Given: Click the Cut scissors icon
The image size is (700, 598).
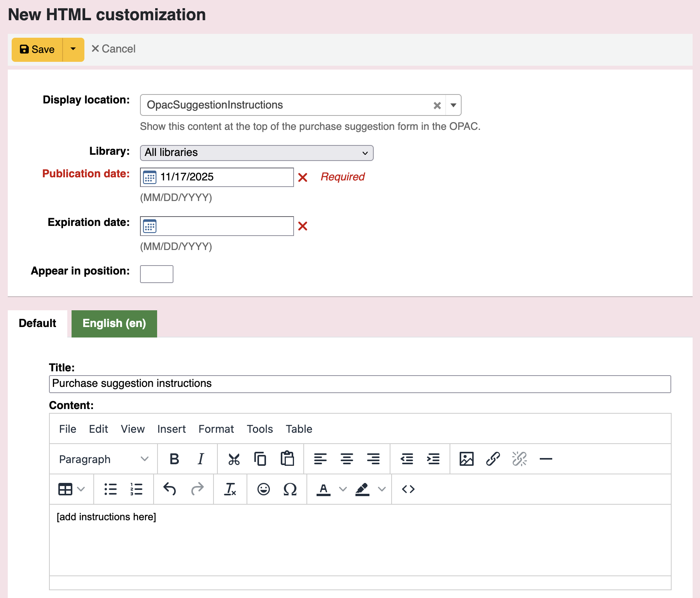Looking at the screenshot, I should pyautogui.click(x=234, y=459).
